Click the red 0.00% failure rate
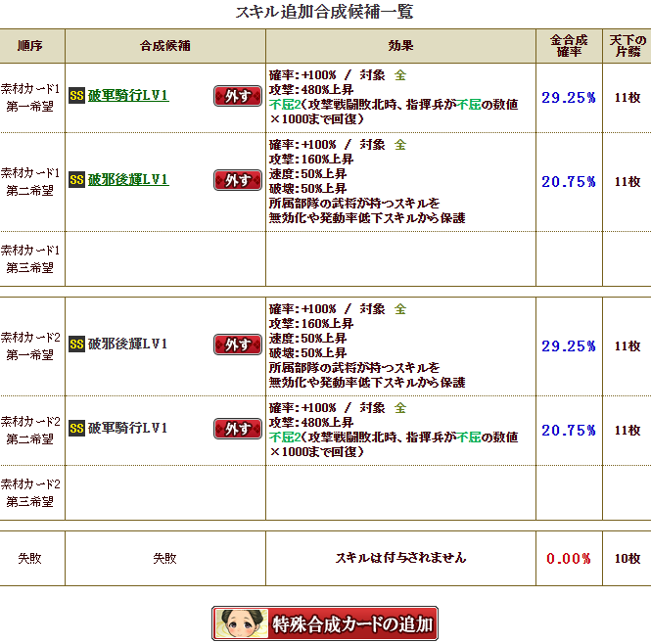 (x=569, y=559)
